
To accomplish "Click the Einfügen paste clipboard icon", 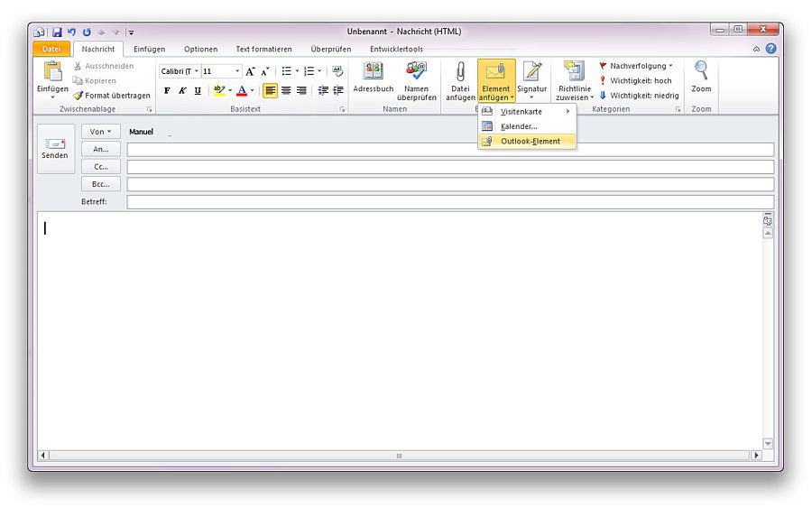I will tap(53, 71).
